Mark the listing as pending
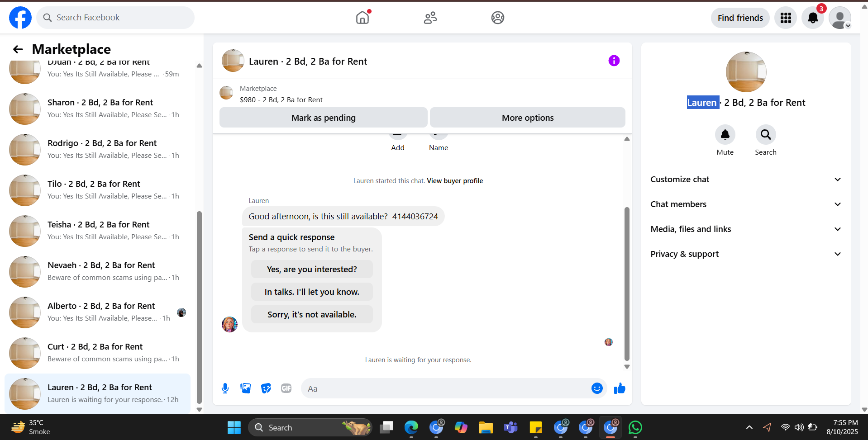Image resolution: width=868 pixels, height=440 pixels. [324, 118]
